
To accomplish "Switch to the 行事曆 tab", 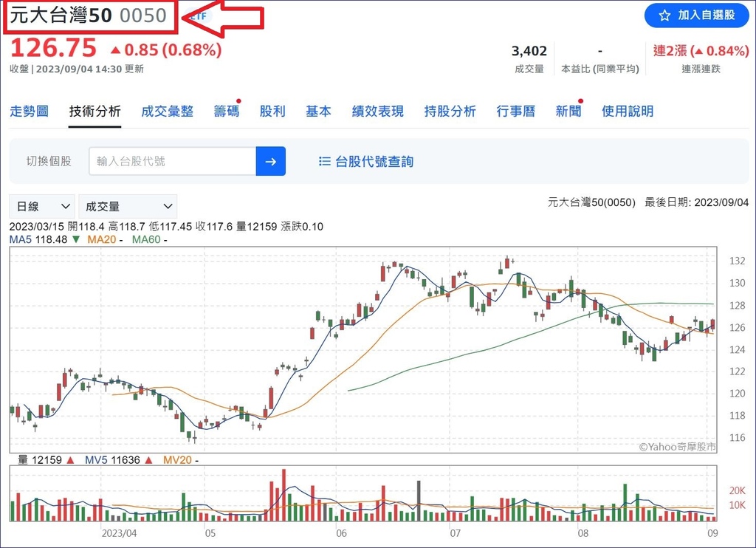I will (x=516, y=112).
